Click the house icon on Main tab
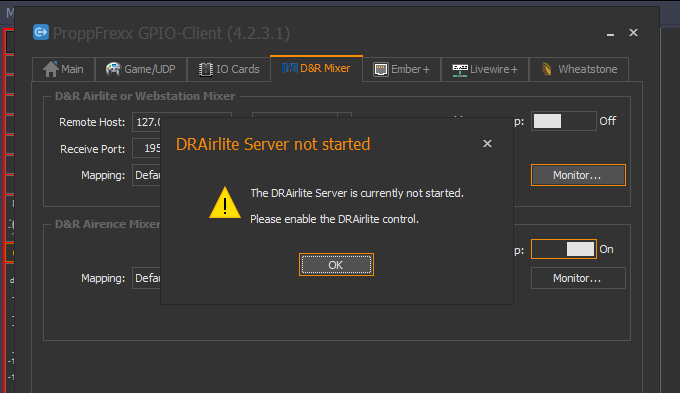 pos(51,69)
